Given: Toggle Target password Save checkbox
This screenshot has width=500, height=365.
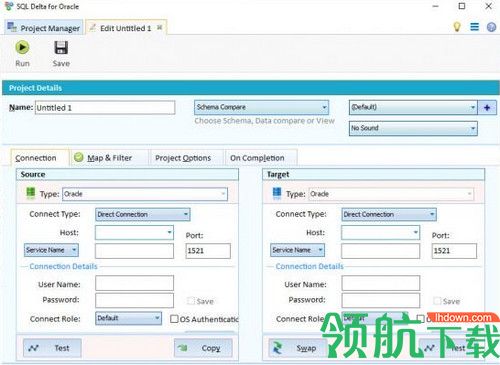Looking at the screenshot, I should click(437, 301).
